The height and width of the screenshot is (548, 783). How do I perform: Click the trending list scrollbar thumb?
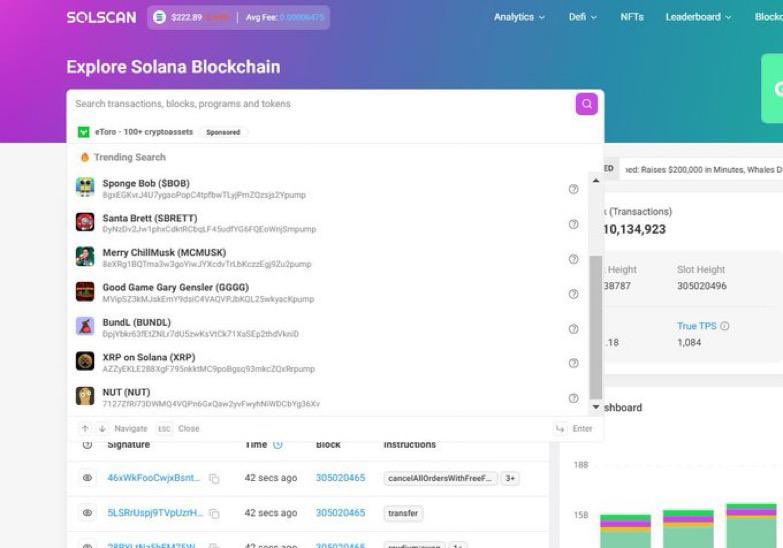click(596, 327)
